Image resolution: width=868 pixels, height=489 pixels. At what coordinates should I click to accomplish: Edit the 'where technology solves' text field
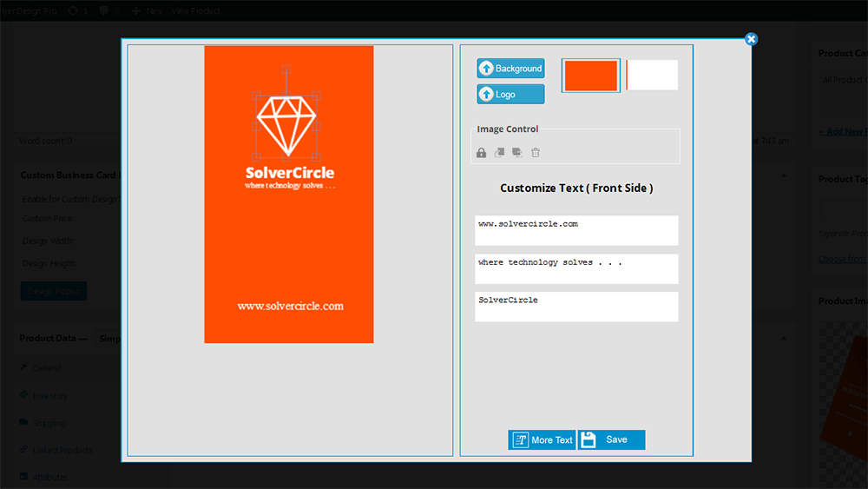point(576,268)
